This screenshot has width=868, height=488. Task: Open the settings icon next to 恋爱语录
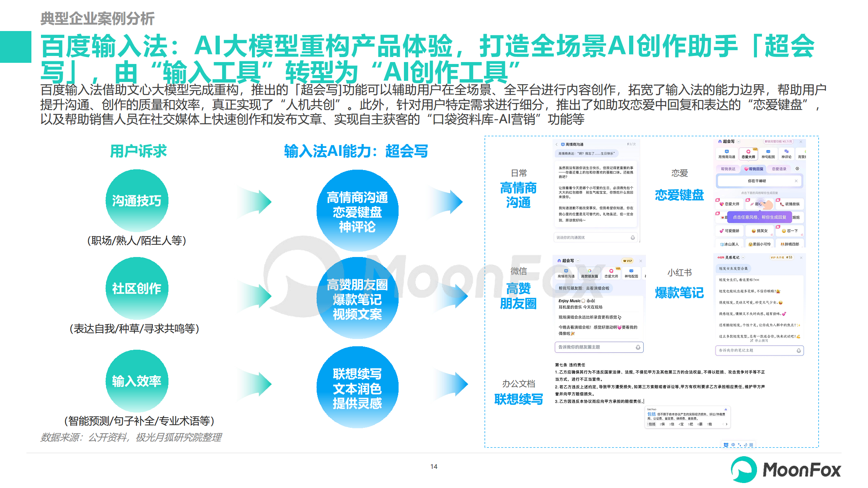[x=797, y=169]
